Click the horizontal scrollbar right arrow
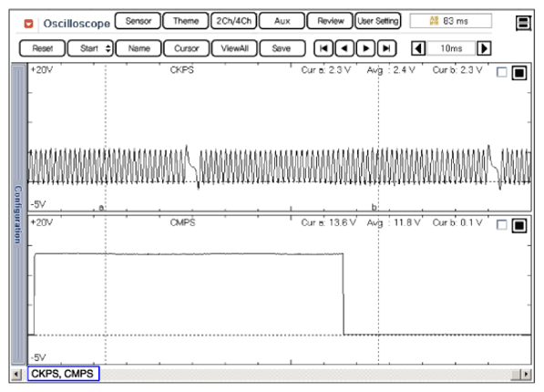 (527, 374)
